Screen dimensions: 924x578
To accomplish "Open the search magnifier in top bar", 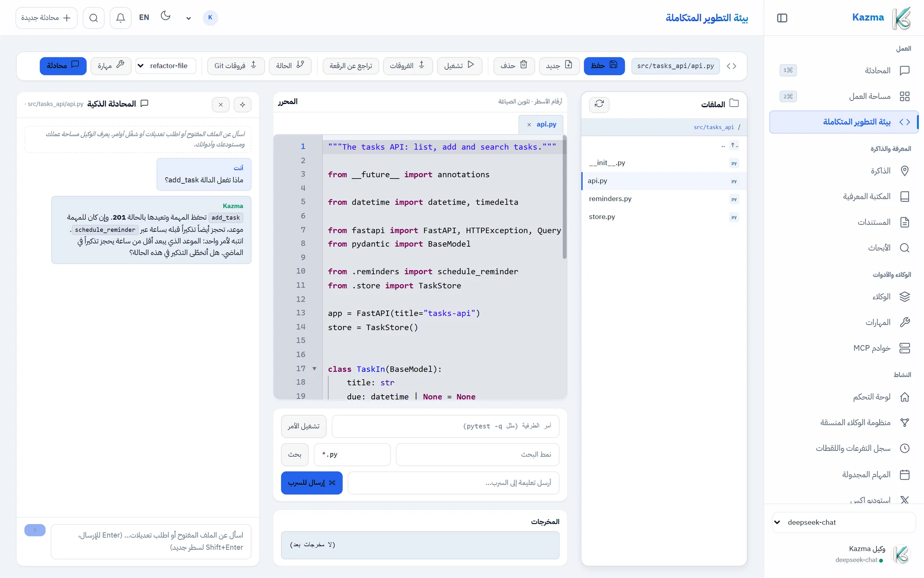I will (x=94, y=18).
